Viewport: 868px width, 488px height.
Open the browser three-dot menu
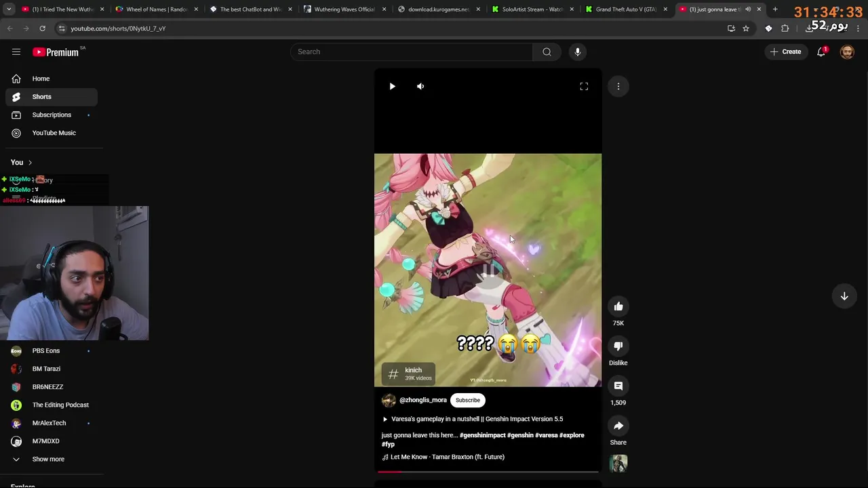click(859, 28)
